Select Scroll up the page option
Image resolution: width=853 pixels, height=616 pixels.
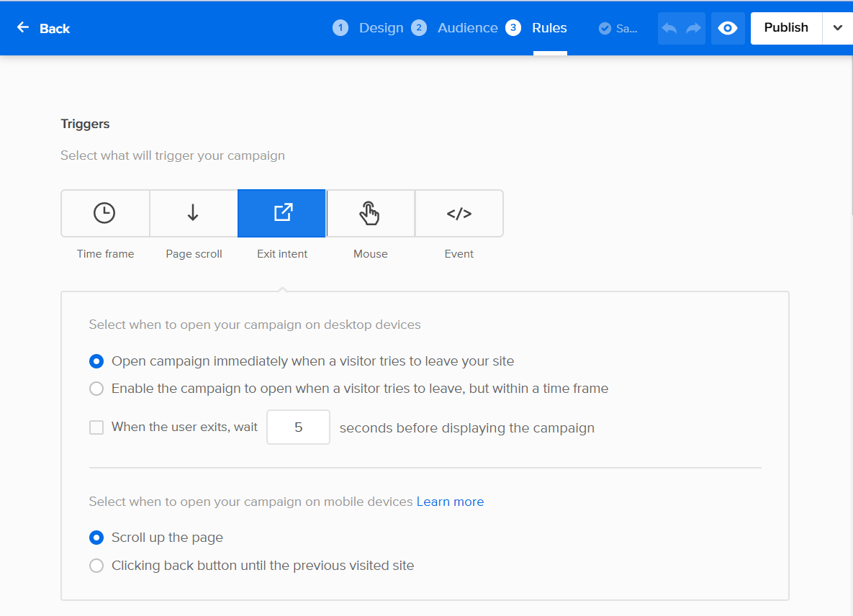(x=96, y=538)
